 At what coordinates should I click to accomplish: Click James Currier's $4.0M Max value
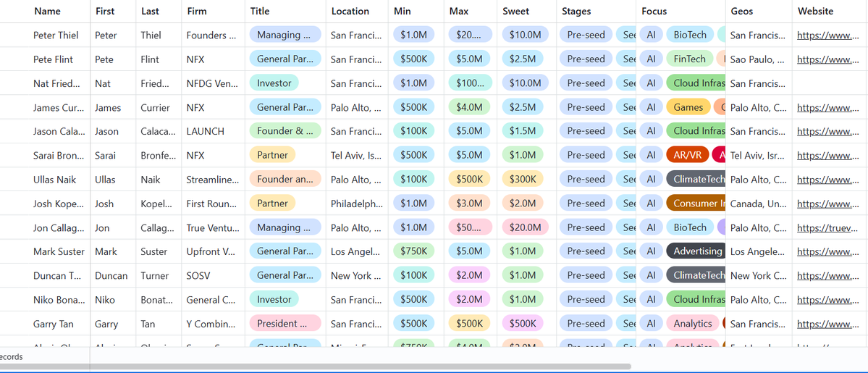pyautogui.click(x=469, y=107)
